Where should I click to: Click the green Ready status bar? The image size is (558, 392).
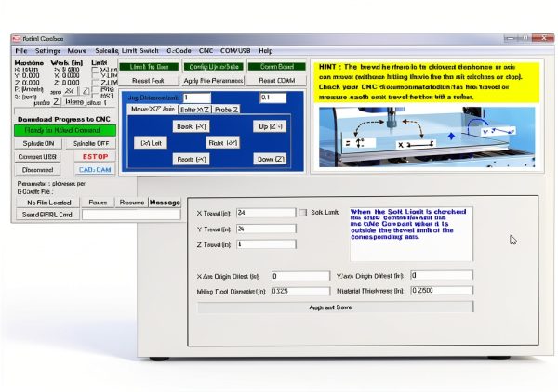pyautogui.click(x=65, y=130)
